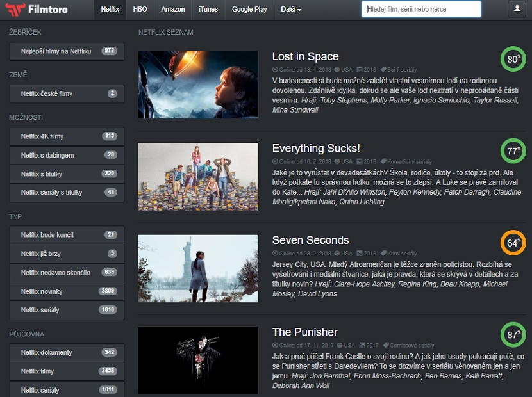This screenshot has height=397, width=532.
Task: Open the Netflix tab in top navigation
Action: pyautogui.click(x=110, y=9)
